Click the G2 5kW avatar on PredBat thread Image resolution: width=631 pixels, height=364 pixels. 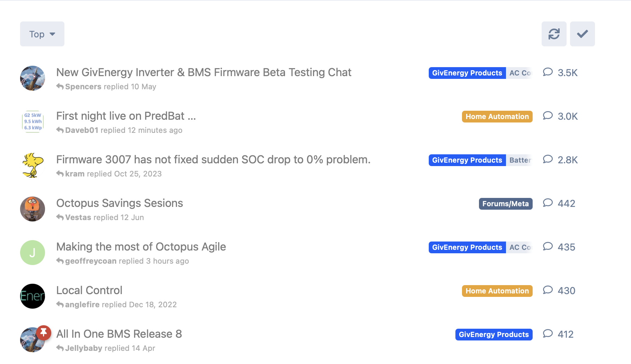coord(33,122)
